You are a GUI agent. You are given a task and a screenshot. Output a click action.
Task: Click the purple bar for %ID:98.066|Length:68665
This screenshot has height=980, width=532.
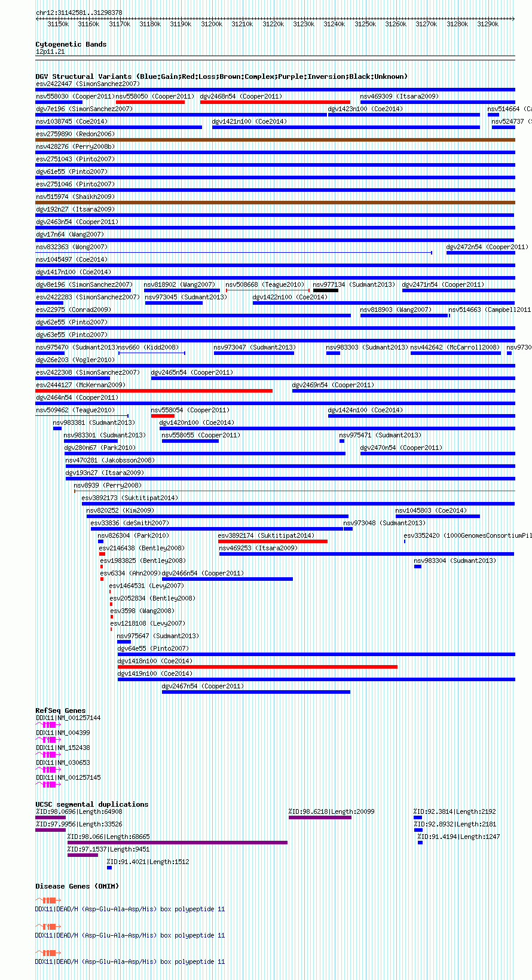178,843
